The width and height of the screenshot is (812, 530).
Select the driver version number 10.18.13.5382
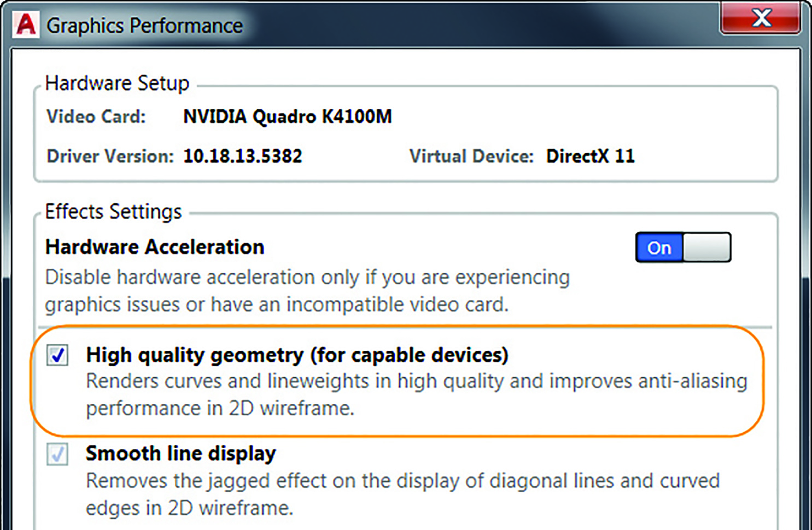coord(242,156)
